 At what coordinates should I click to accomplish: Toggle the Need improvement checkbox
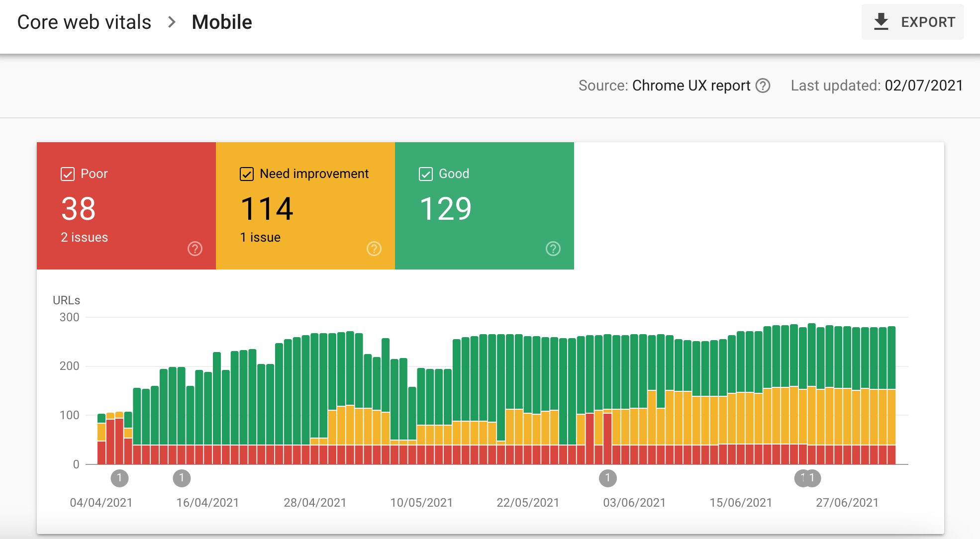click(247, 174)
